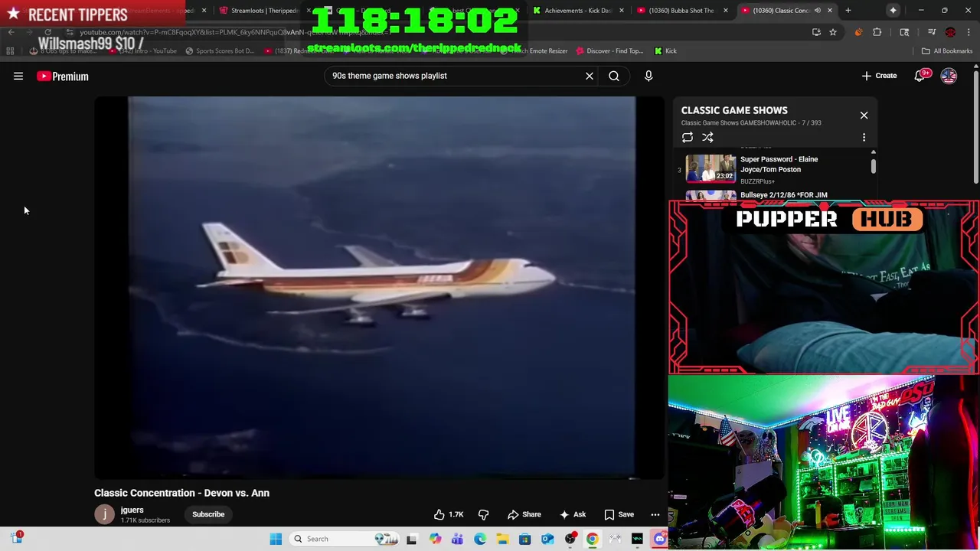Dislike this video
Image resolution: width=980 pixels, height=551 pixels.
[x=483, y=514]
